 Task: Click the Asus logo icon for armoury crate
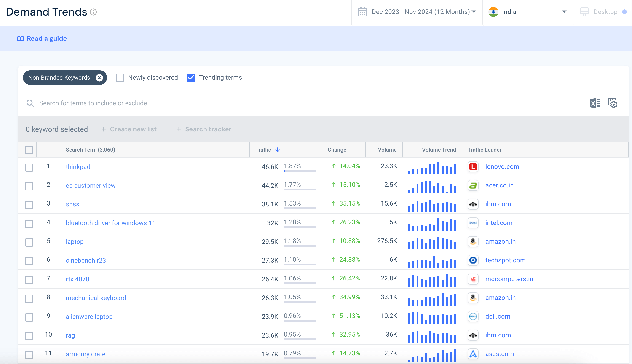(x=473, y=354)
